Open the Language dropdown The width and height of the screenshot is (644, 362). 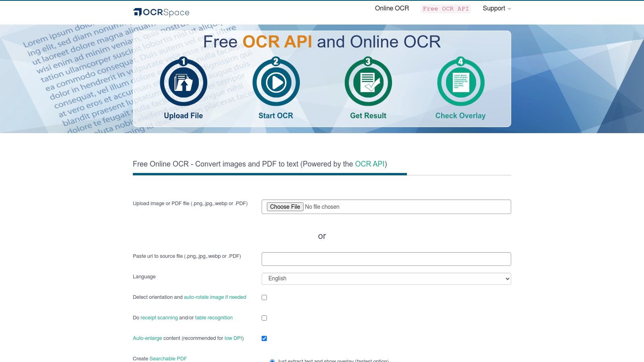386,278
